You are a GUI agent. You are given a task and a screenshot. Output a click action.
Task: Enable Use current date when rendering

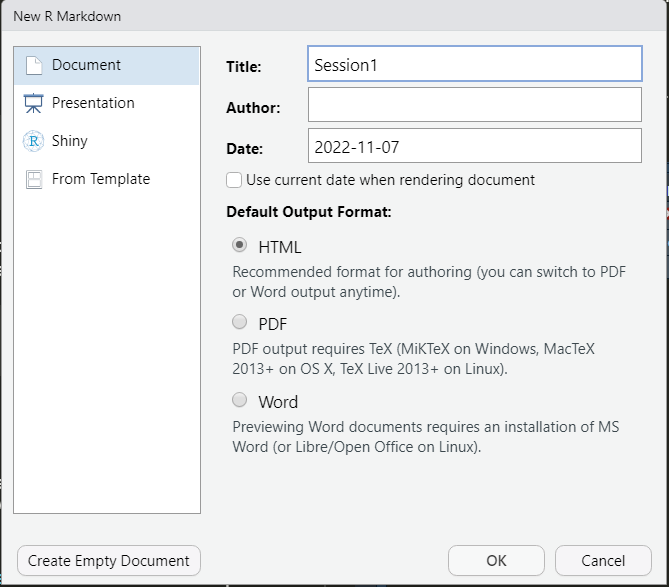pos(234,180)
